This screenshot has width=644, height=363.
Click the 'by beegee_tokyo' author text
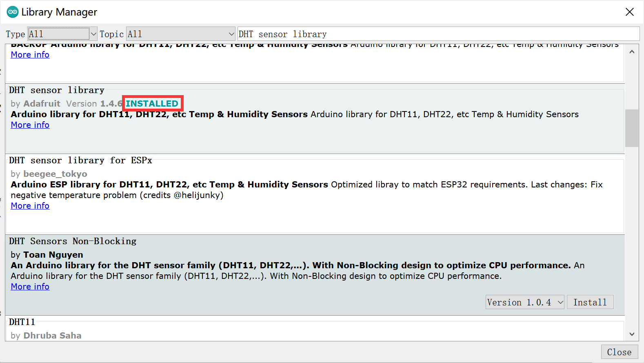pos(49,174)
